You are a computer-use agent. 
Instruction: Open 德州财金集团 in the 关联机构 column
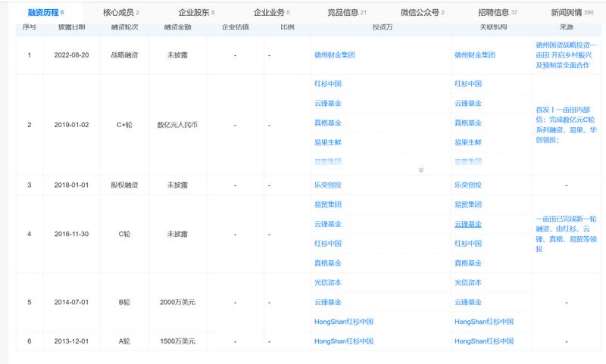(x=475, y=54)
